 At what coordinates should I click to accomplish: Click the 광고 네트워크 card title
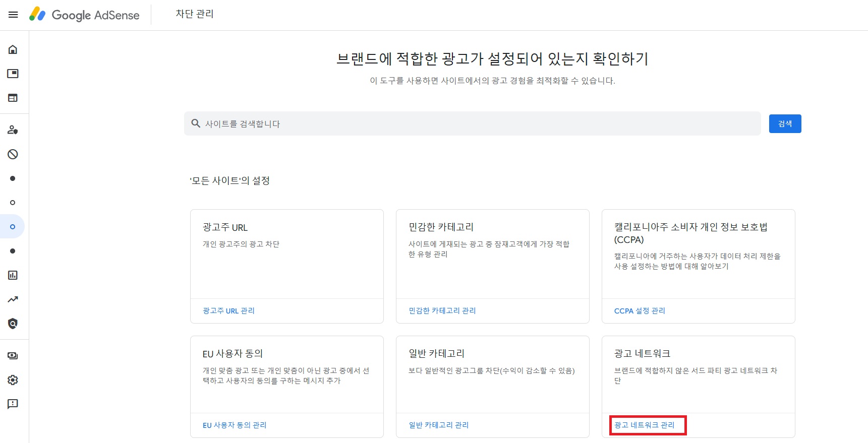(643, 354)
